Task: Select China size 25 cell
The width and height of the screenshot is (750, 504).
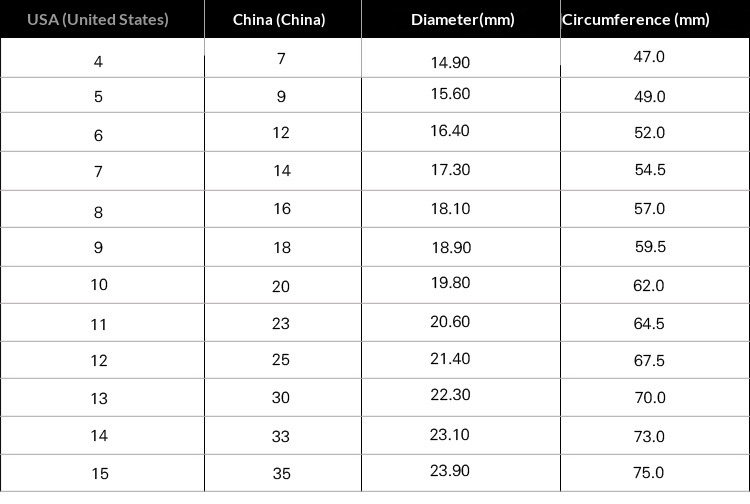Action: (281, 359)
